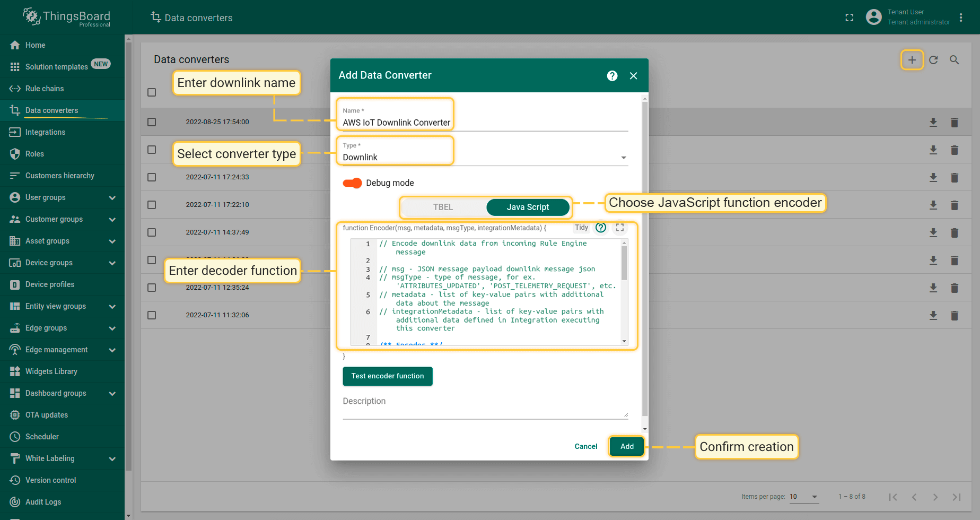Refresh the data converters list
This screenshot has width=980, height=520.
(933, 60)
